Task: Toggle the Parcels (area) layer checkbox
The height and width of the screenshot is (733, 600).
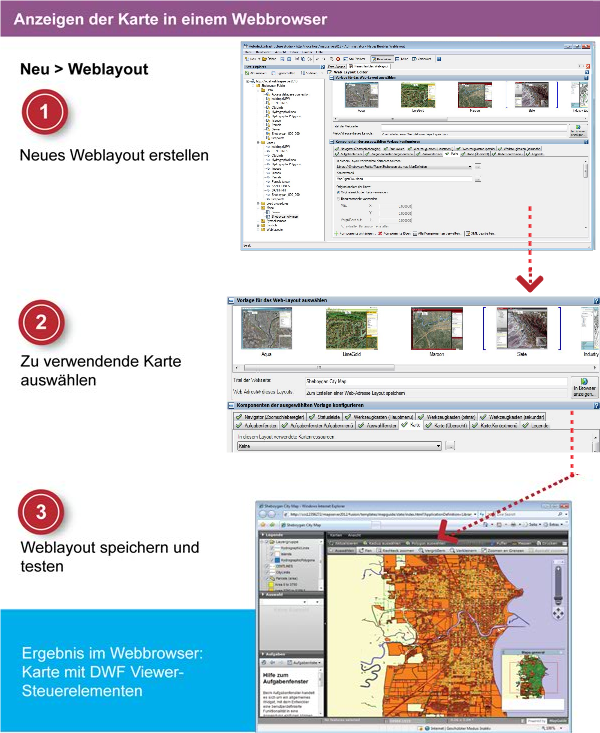Action: tap(267, 578)
